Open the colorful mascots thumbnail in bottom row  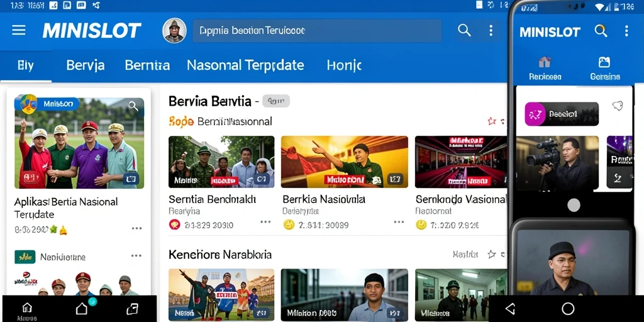click(221, 295)
